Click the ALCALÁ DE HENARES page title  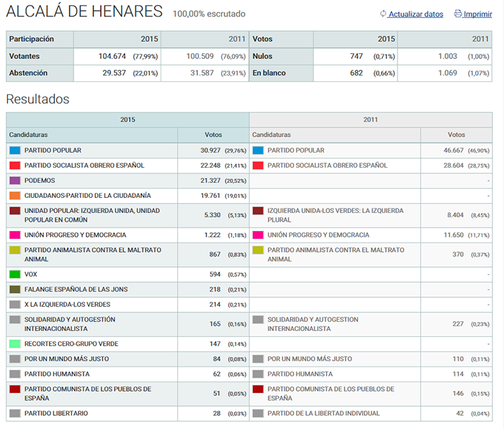pyautogui.click(x=84, y=12)
